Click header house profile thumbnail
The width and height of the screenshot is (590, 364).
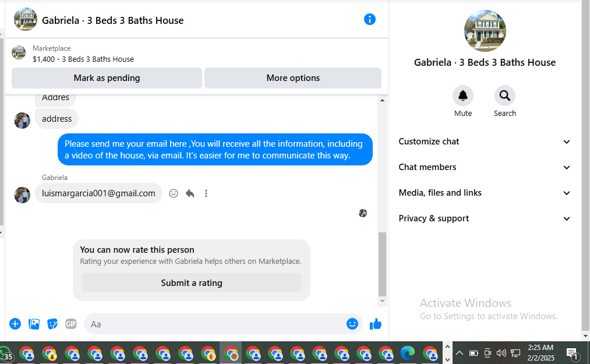[26, 19]
